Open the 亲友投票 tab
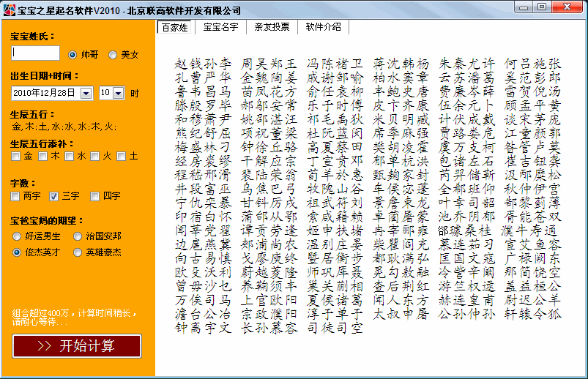588x379 pixels. pos(272,27)
